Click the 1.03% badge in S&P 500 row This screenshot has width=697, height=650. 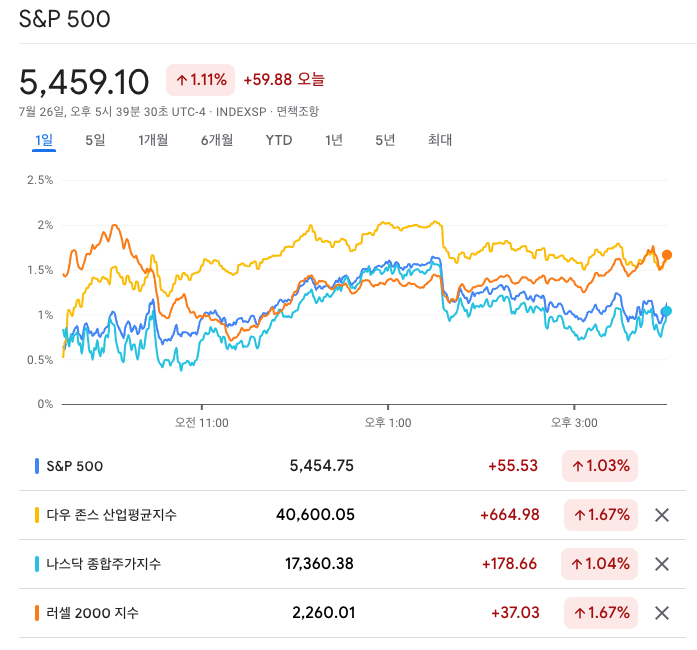(600, 466)
